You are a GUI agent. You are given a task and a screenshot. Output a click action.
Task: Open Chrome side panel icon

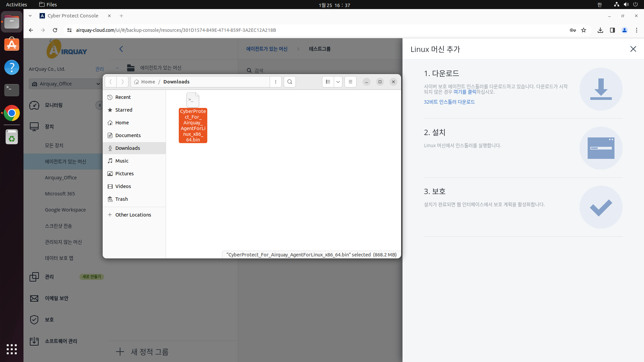click(612, 30)
